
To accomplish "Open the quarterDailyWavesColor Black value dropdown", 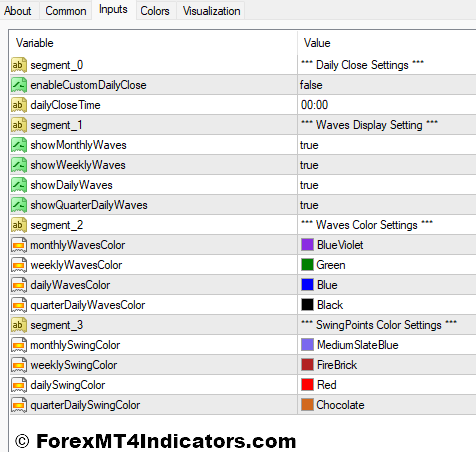I will coord(387,305).
